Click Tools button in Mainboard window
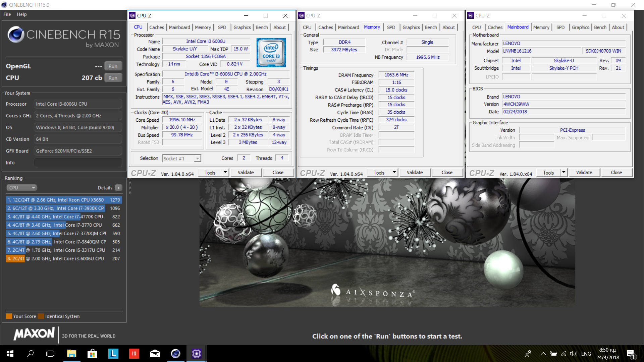Viewport: 644px width, 362px height. click(x=548, y=173)
